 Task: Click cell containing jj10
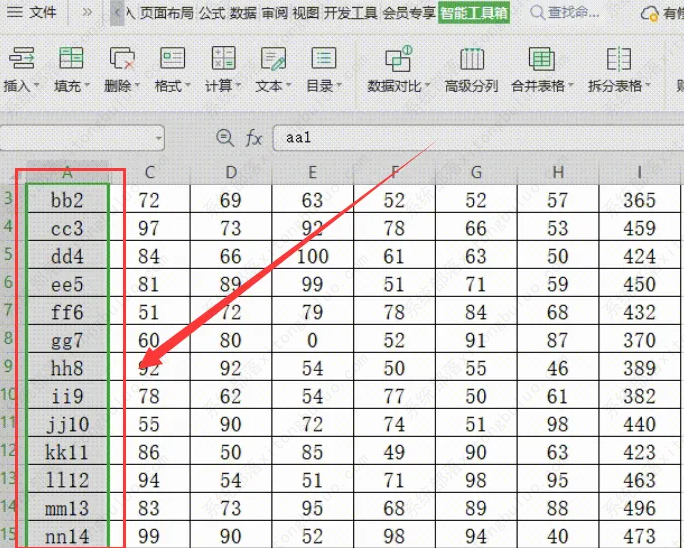(x=67, y=424)
